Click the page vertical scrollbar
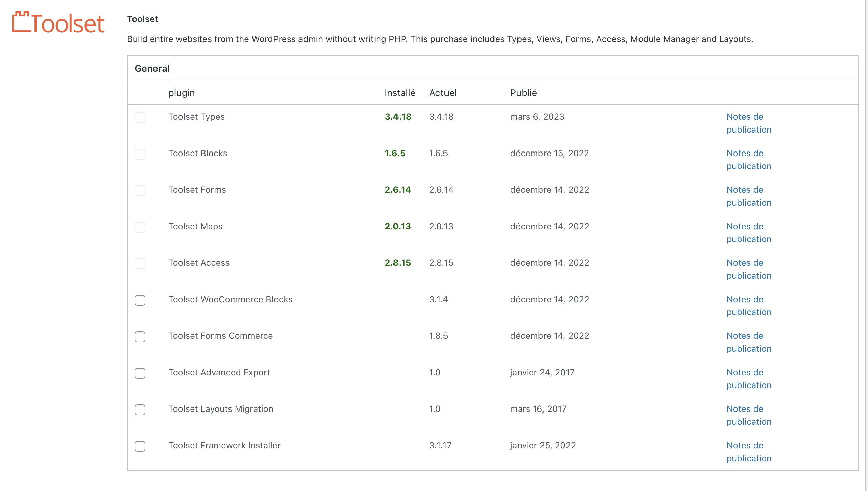868x491 pixels. [866, 245]
